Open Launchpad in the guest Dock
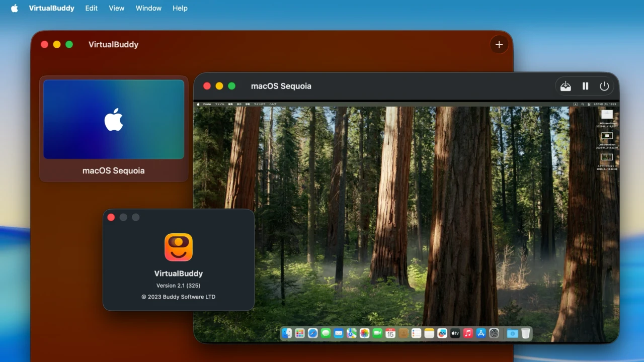The image size is (644, 362). tap(299, 333)
